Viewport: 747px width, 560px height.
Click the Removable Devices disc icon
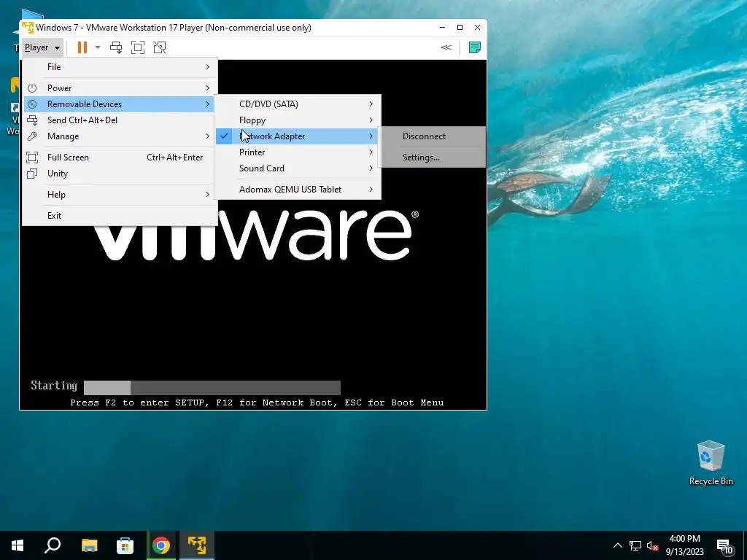[32, 104]
